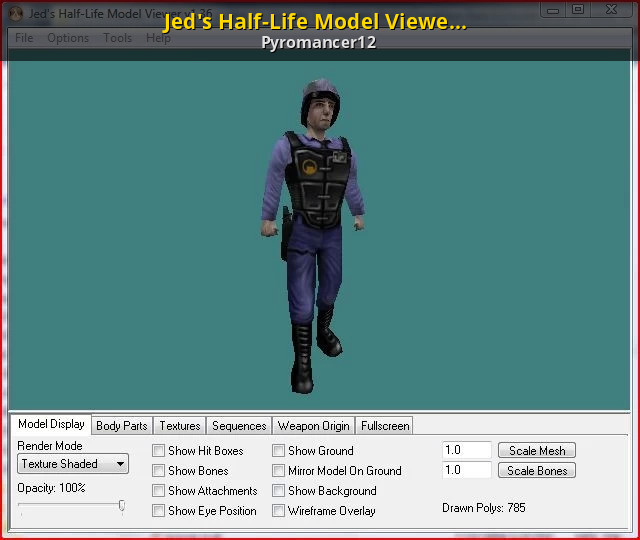Open the File menu
640x540 pixels.
24,38
